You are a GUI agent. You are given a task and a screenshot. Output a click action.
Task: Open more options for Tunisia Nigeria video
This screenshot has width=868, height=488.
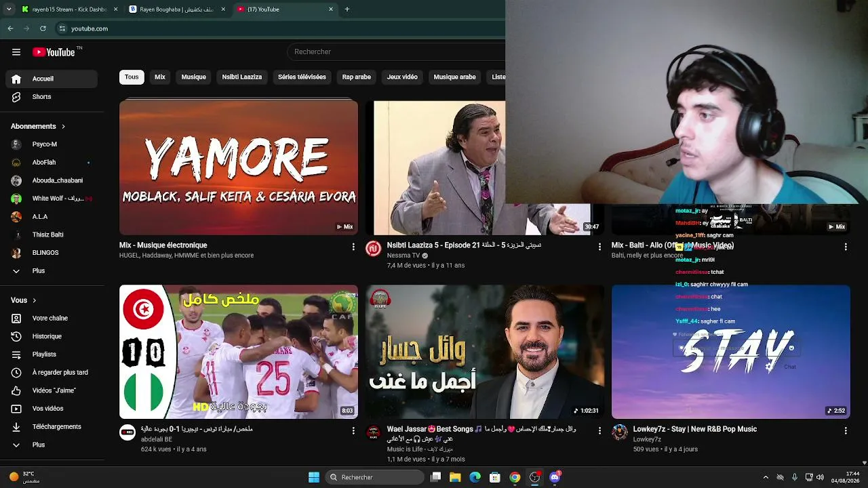(x=353, y=430)
